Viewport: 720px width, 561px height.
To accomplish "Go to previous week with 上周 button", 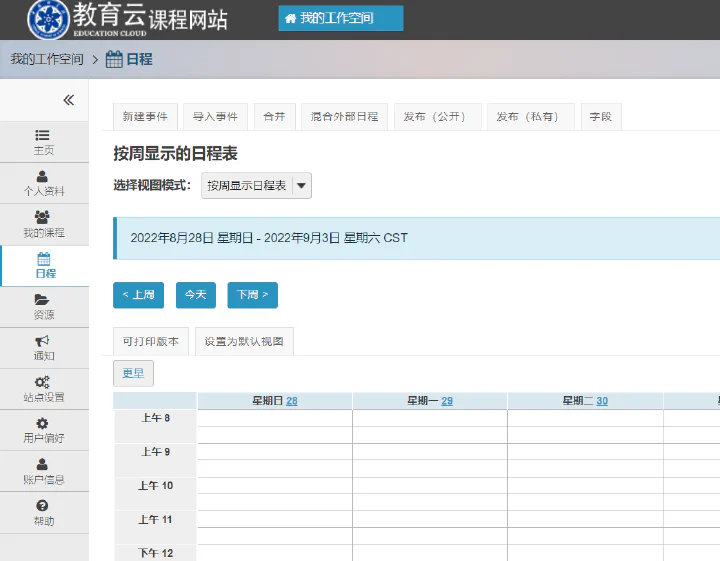I will pos(139,295).
